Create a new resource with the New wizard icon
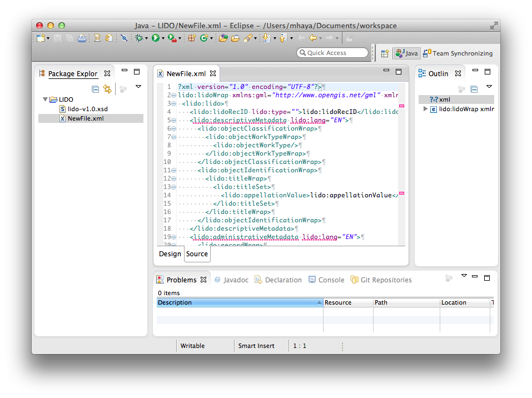The image size is (532, 398). [x=39, y=38]
